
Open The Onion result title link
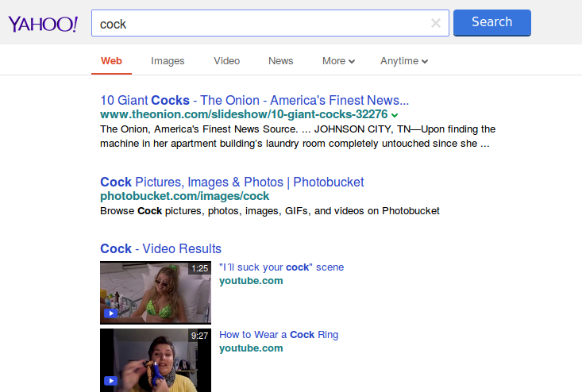254,101
